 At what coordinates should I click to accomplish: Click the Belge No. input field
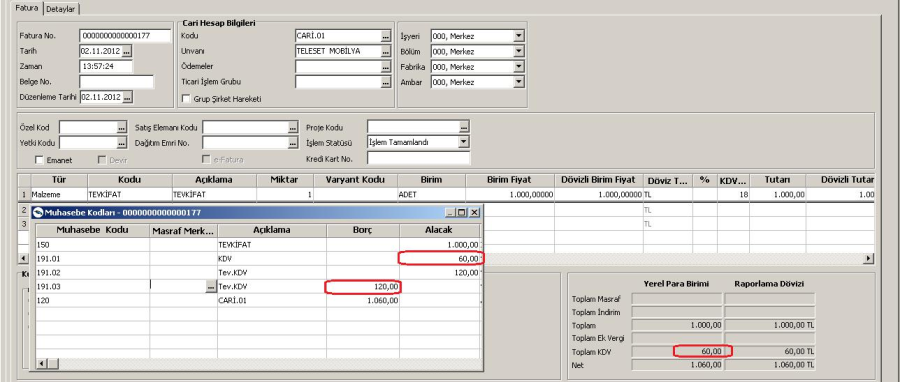click(x=117, y=82)
